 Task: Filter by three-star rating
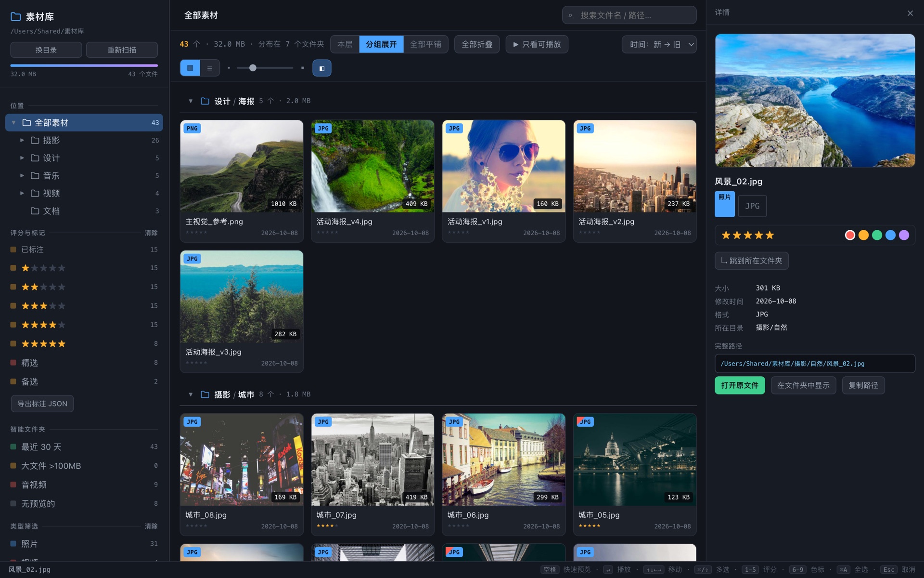pyautogui.click(x=84, y=305)
